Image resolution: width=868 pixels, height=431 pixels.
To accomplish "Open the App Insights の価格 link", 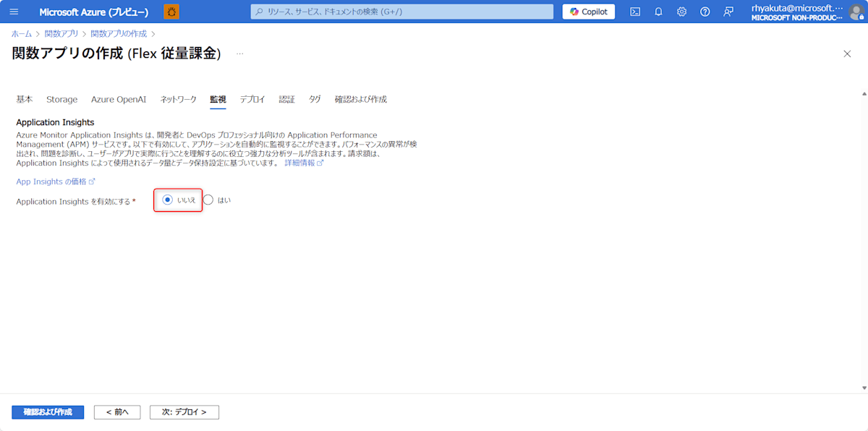I will [56, 182].
